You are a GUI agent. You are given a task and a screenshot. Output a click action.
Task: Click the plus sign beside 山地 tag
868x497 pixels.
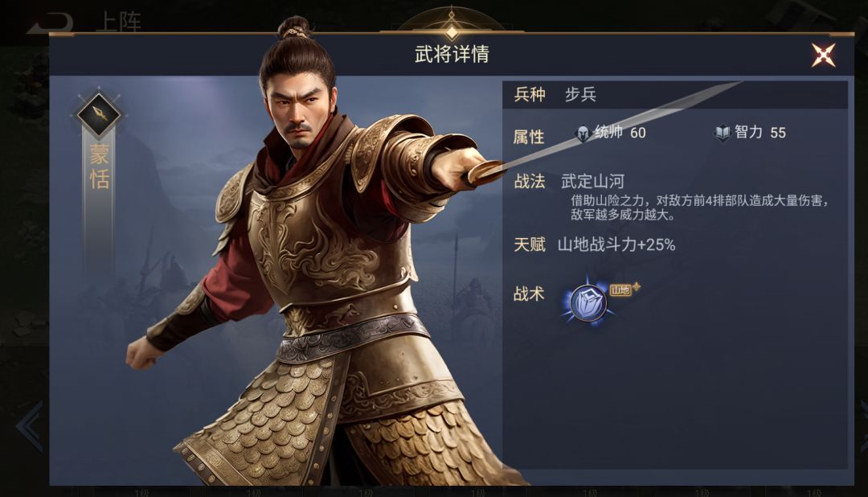click(637, 286)
